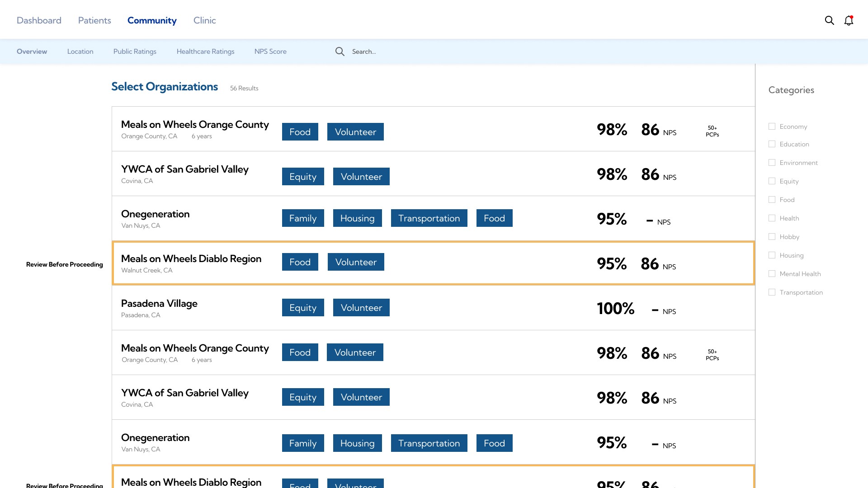The width and height of the screenshot is (868, 488).
Task: Click Volunteer tag in first YWCA of San Gabriel Valley row
Action: click(361, 177)
